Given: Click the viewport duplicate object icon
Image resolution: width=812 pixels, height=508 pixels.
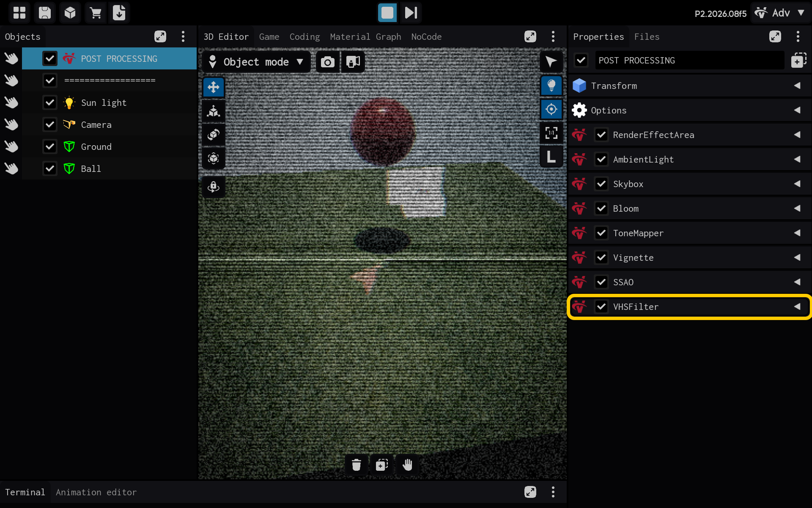Looking at the screenshot, I should coord(382,465).
